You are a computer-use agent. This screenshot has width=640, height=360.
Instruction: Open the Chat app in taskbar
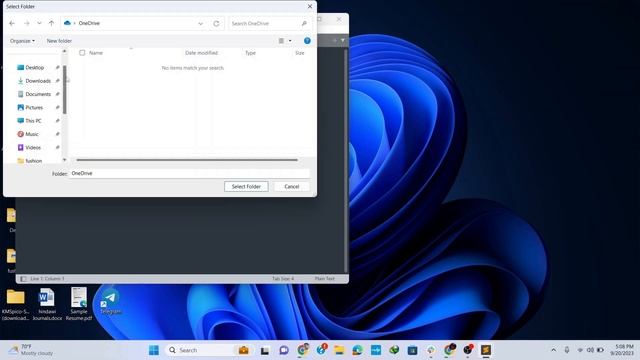(284, 350)
